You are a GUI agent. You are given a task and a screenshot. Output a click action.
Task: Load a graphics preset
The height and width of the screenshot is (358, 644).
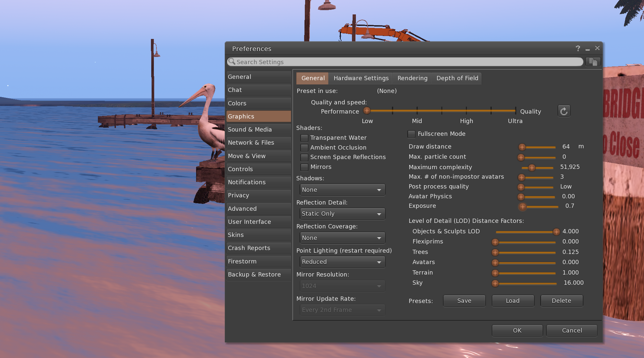(513, 301)
